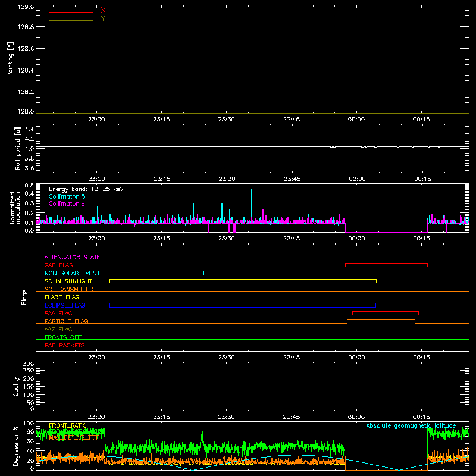Click 23:00 label under Quality plot
This screenshot has width=476, height=476.
pyautogui.click(x=96, y=417)
